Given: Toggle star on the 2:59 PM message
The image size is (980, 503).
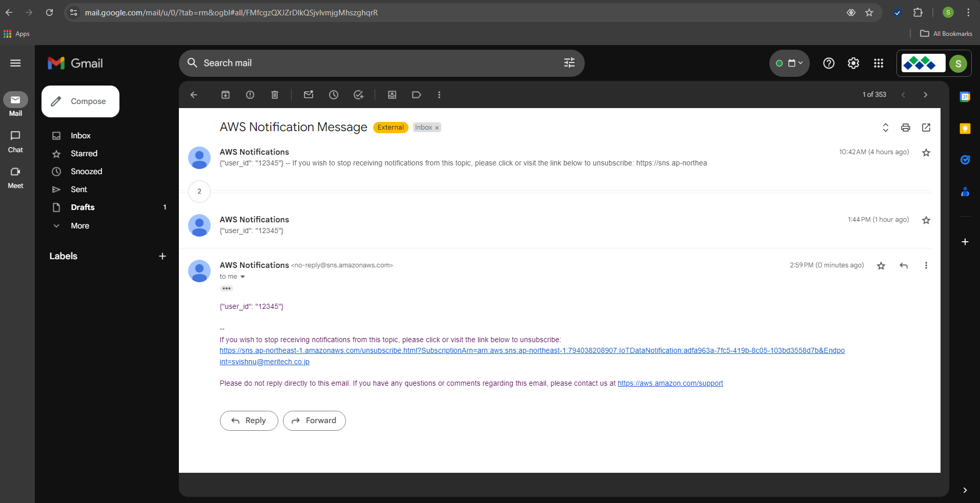Looking at the screenshot, I should [881, 265].
